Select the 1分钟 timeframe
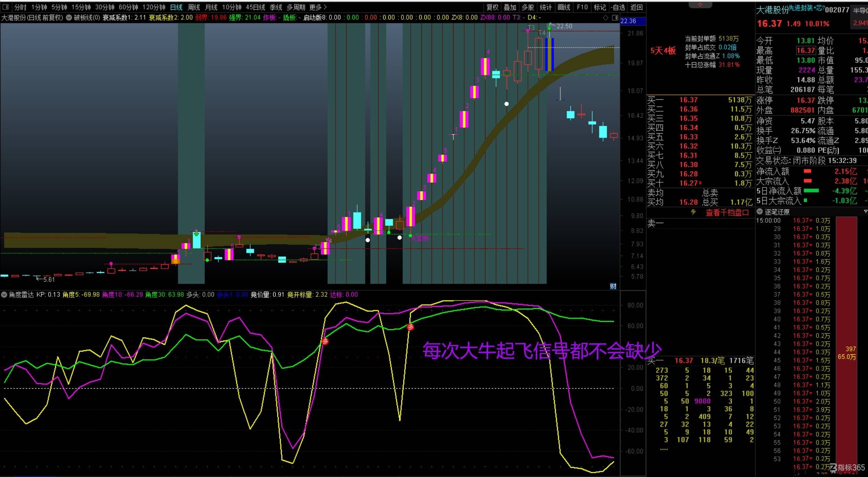Image resolution: width=868 pixels, height=477 pixels. (x=39, y=7)
